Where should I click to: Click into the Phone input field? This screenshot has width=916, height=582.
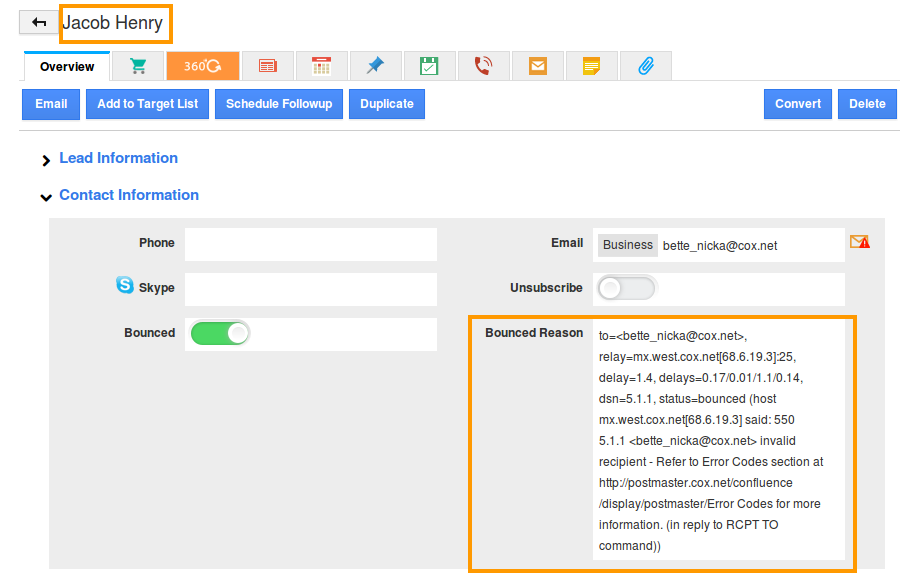click(x=311, y=244)
